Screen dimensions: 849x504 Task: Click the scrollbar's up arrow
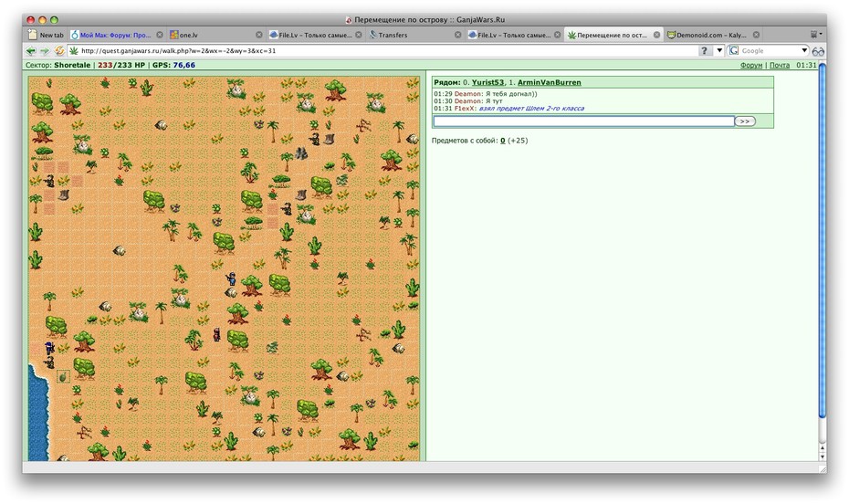(x=823, y=448)
